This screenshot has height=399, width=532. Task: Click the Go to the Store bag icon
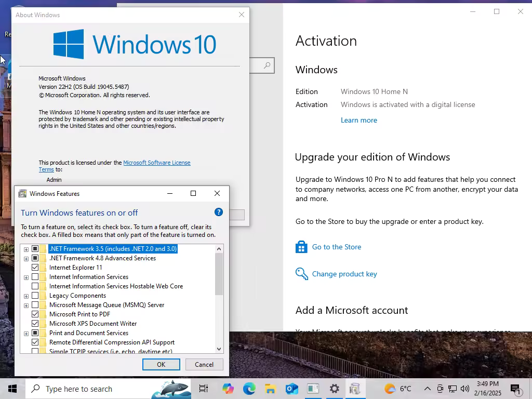pos(301,247)
